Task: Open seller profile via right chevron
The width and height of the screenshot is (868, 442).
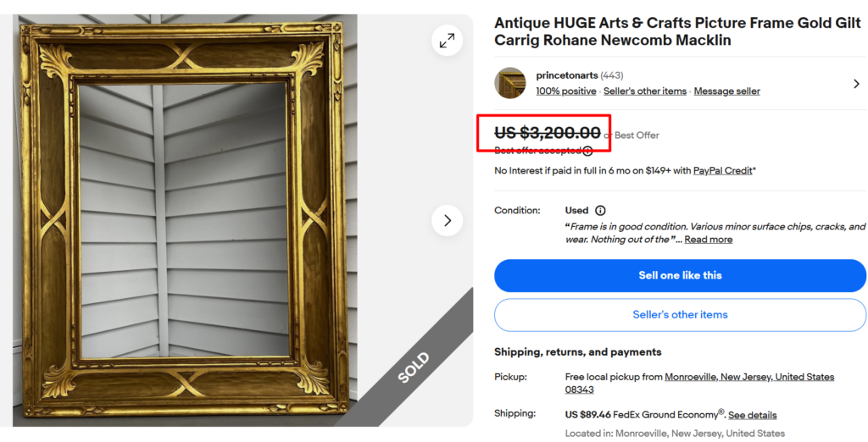Action: (x=856, y=84)
